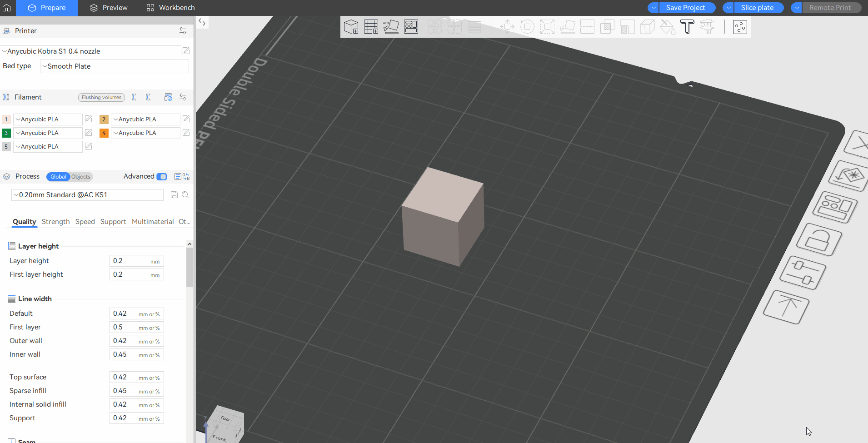The height and width of the screenshot is (443, 868).
Task: Open Flushing volumes settings
Action: pos(102,97)
